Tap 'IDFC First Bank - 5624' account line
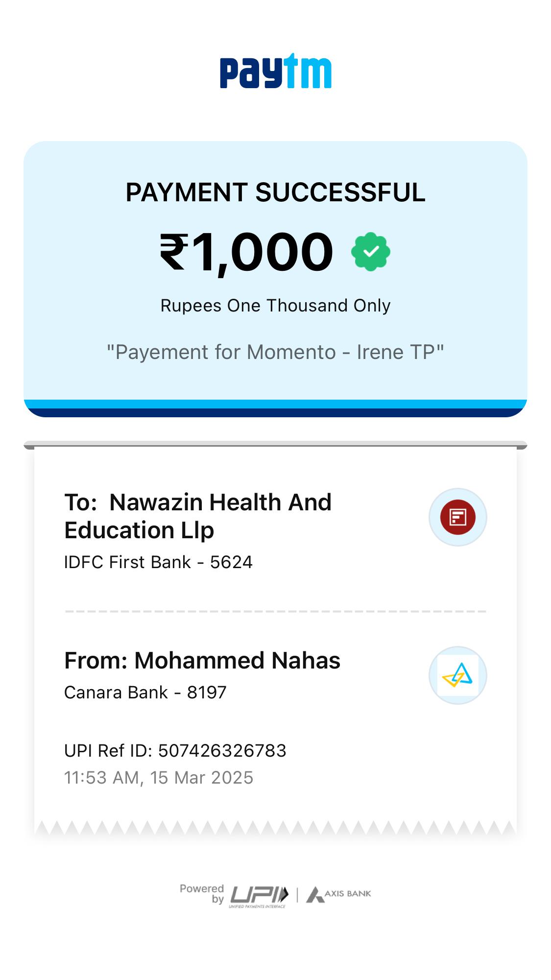The image size is (551, 980). [158, 562]
